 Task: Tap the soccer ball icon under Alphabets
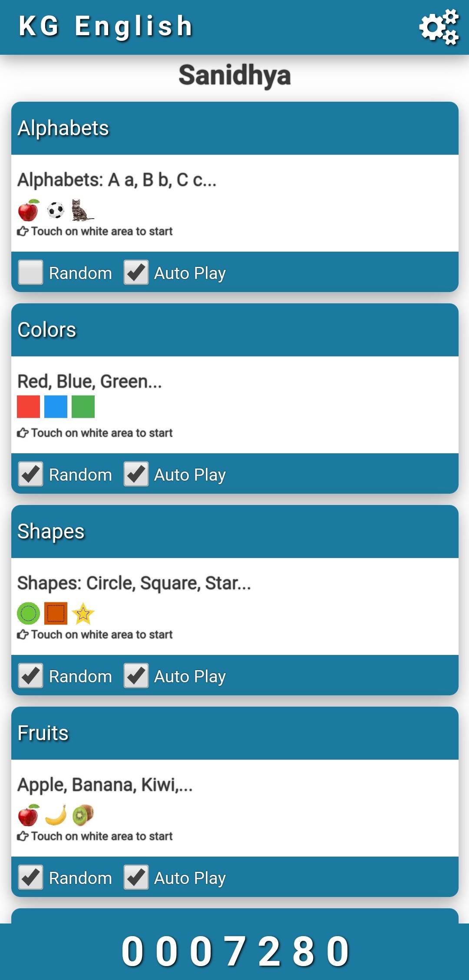(x=56, y=210)
